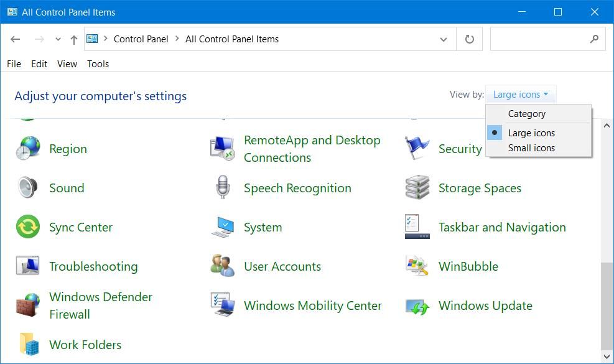Open the Storage Spaces drive icon
This screenshot has height=364, width=614.
[417, 188]
